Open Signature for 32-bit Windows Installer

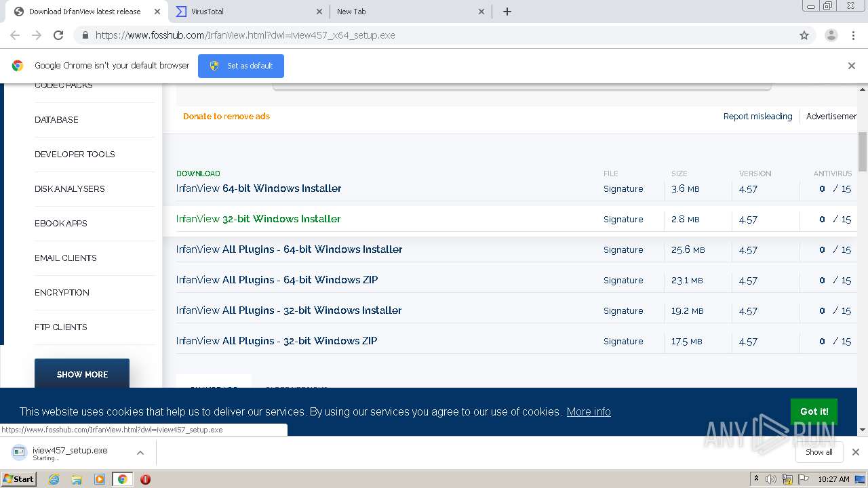pyautogui.click(x=623, y=220)
